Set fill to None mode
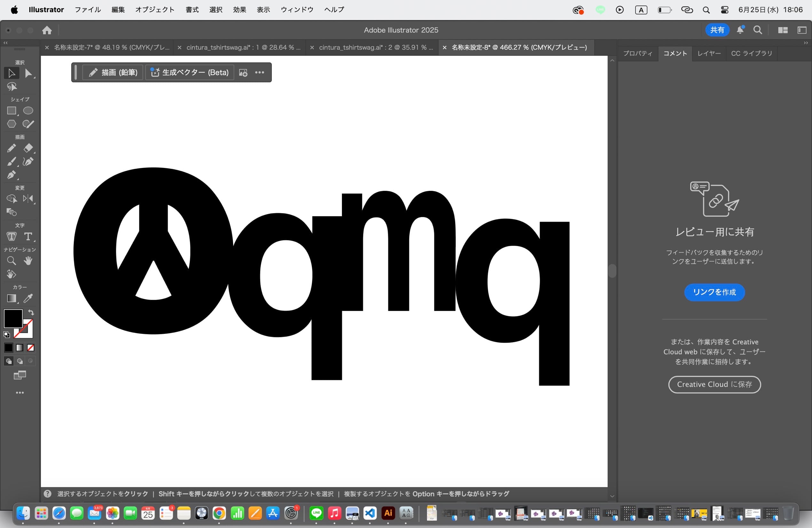812x528 pixels. click(x=31, y=348)
